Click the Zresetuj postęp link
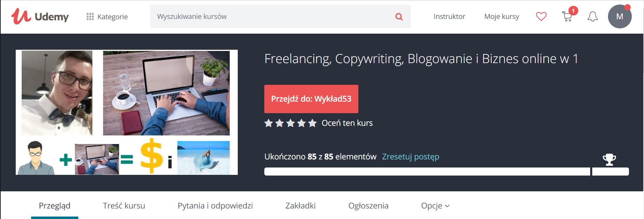This screenshot has width=644, height=219. (410, 157)
